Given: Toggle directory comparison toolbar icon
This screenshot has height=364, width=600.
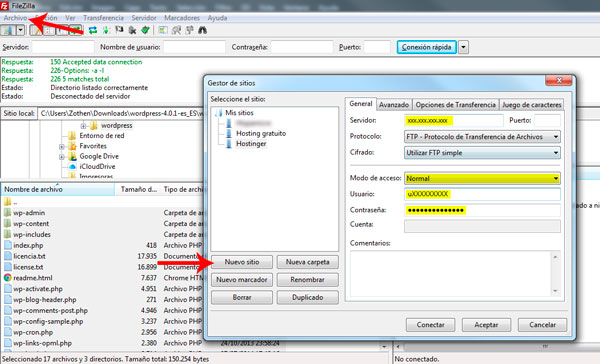Looking at the screenshot, I should point(176,30).
